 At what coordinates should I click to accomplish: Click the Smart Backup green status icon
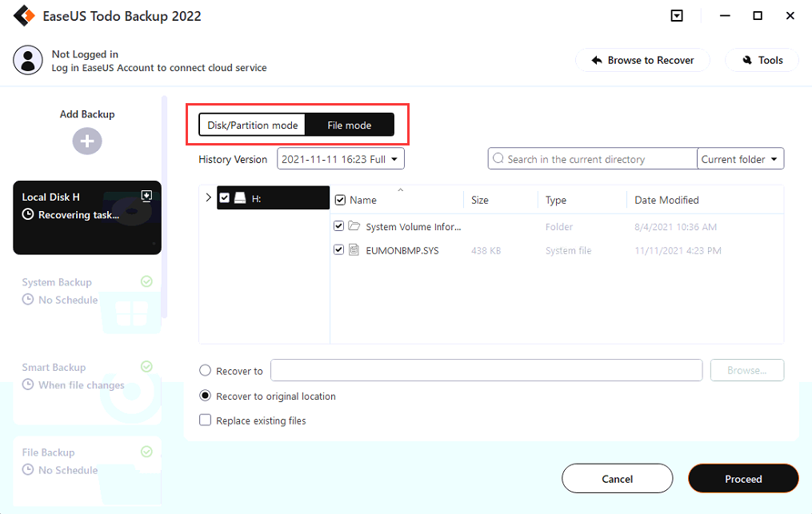[x=146, y=367]
